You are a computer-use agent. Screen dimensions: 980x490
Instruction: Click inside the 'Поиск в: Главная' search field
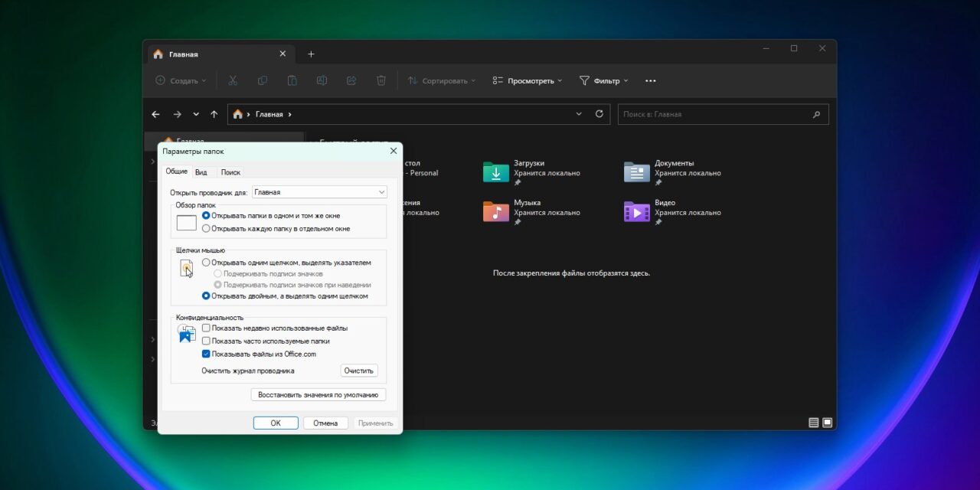[712, 113]
